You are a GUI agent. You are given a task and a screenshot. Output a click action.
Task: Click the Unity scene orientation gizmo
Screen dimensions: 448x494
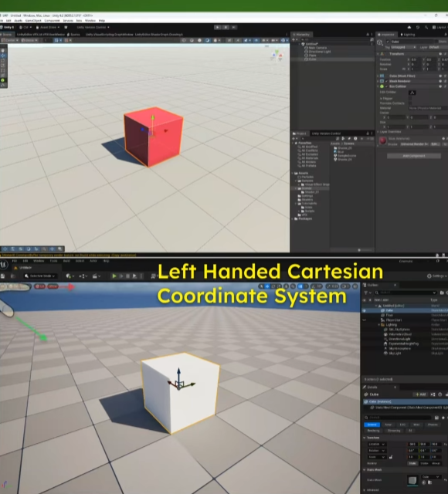click(x=277, y=56)
